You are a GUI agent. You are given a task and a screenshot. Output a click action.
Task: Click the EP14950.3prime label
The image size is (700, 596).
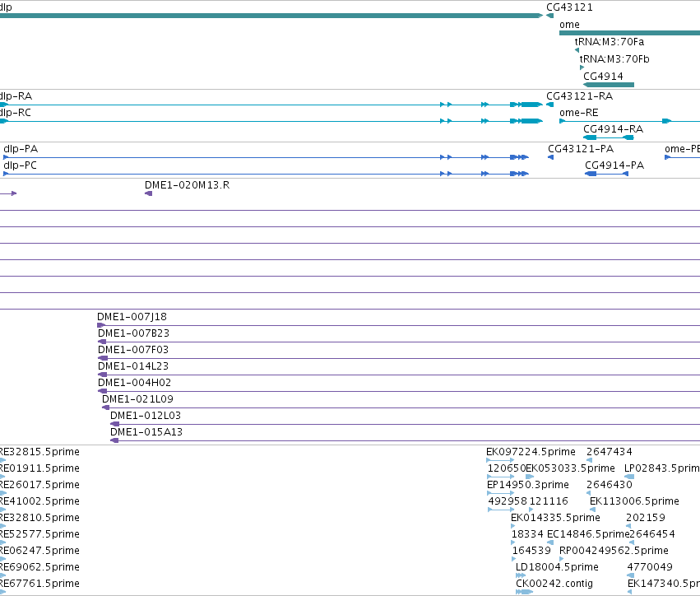pyautogui.click(x=528, y=485)
